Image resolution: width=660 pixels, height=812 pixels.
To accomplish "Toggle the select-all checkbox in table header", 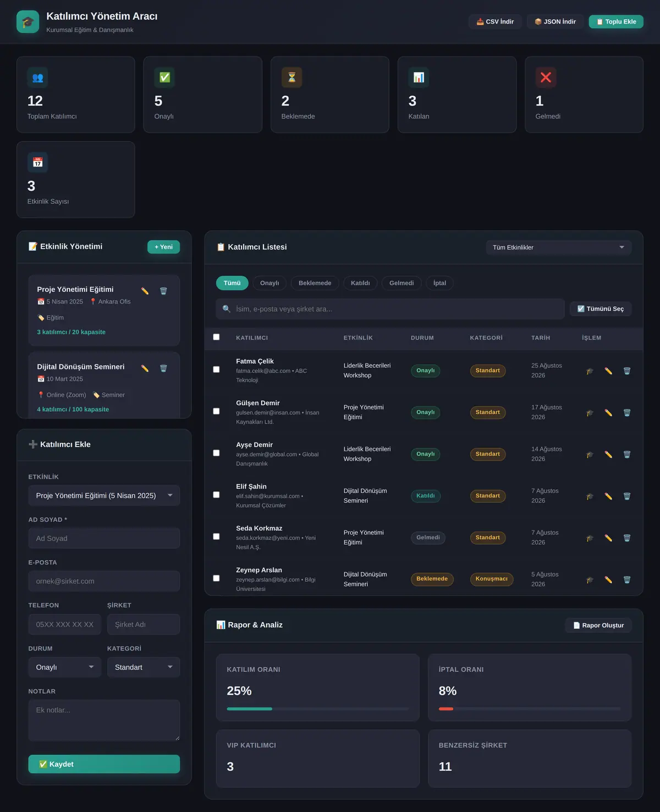I will 216,337.
